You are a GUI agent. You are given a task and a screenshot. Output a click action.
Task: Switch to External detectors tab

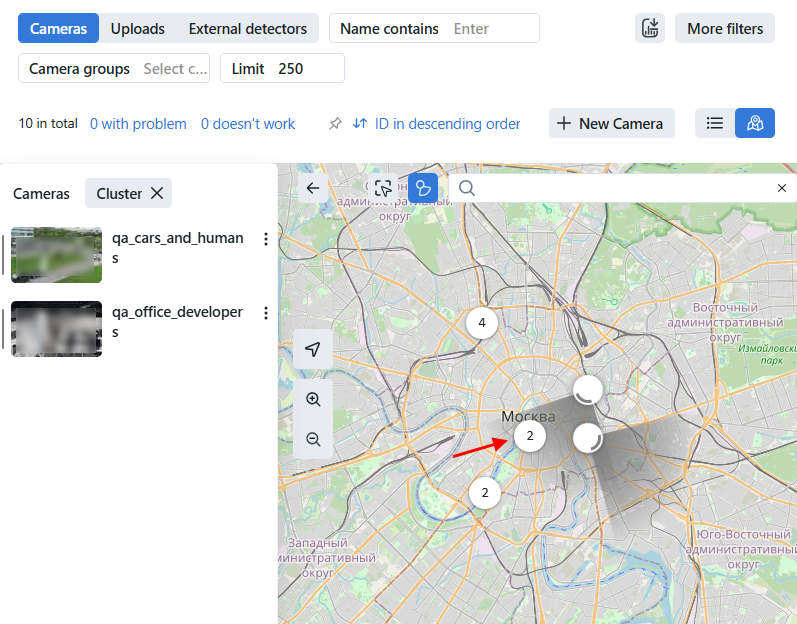(248, 28)
